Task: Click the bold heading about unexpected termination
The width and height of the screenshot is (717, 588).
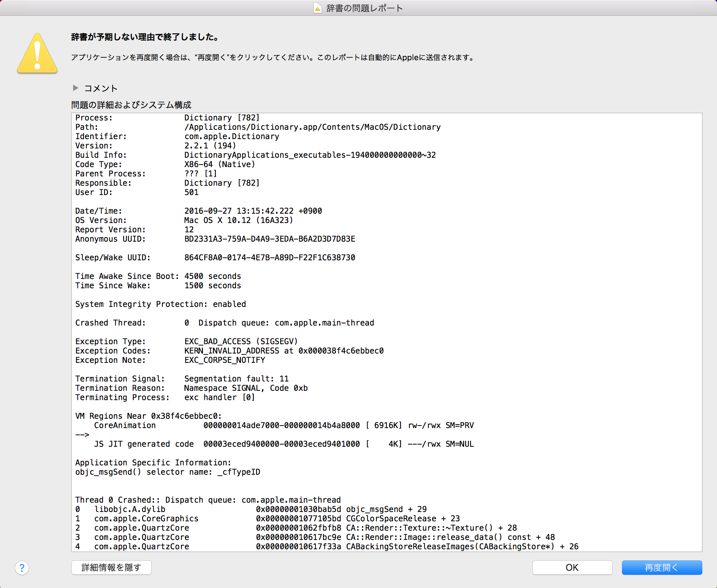Action: 145,37
